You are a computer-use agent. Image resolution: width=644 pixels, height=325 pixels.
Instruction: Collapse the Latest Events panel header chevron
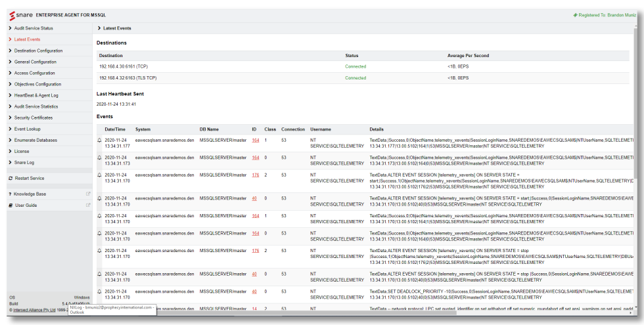pos(99,28)
